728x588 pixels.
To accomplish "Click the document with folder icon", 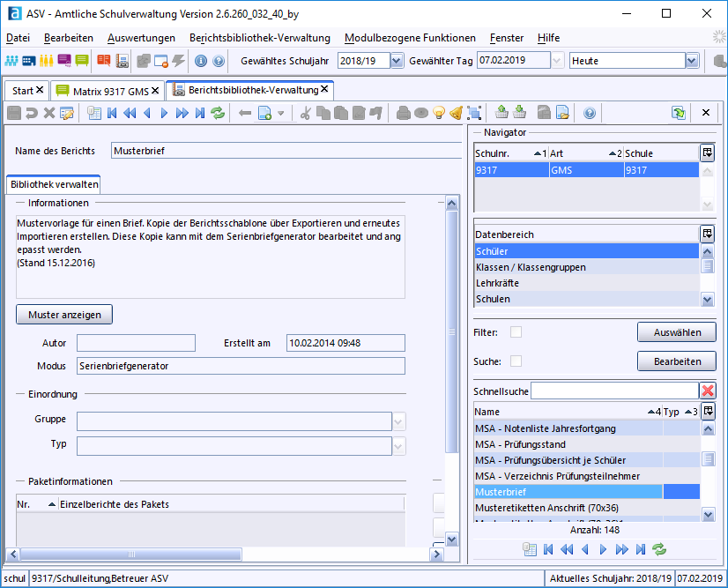I will click(x=562, y=113).
